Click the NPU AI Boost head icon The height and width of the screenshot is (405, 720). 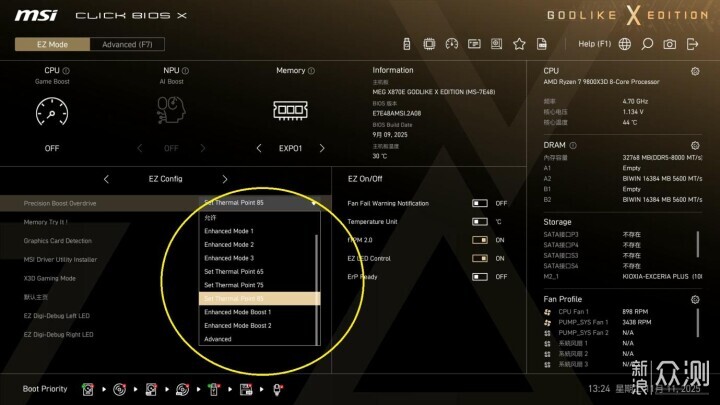point(171,110)
